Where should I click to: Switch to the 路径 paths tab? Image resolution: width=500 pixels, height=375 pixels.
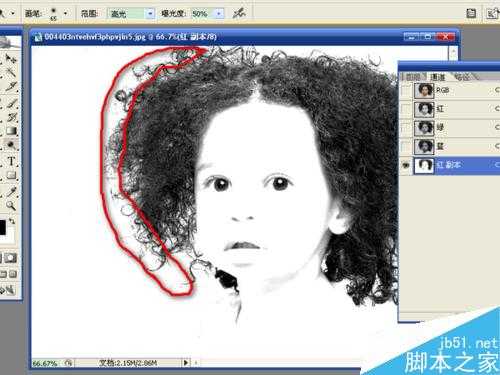(463, 77)
